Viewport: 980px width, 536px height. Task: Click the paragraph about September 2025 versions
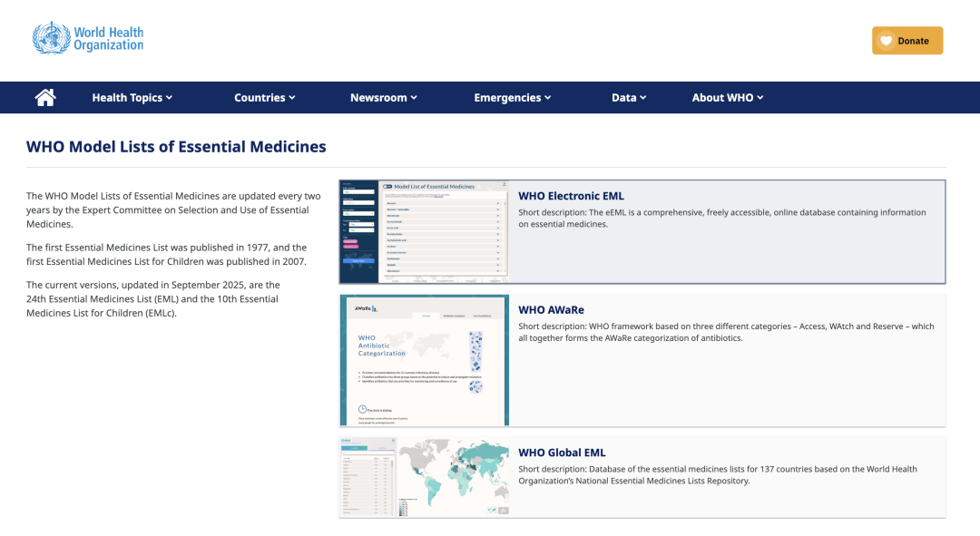[153, 298]
